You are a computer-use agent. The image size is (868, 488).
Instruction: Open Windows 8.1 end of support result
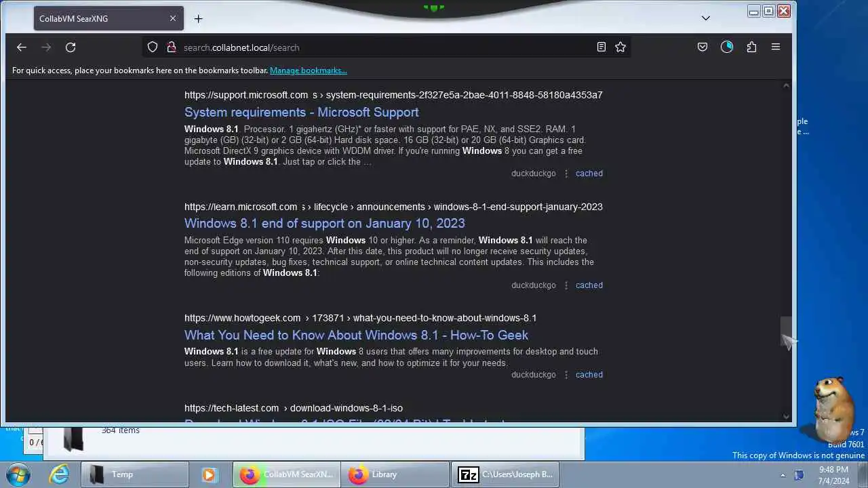point(325,224)
